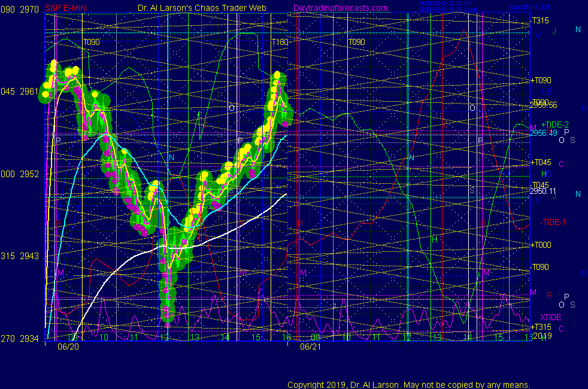Screen dimensions: 588x389
Task: Click the hour "09" tick label above 06/21
Action: point(316,338)
